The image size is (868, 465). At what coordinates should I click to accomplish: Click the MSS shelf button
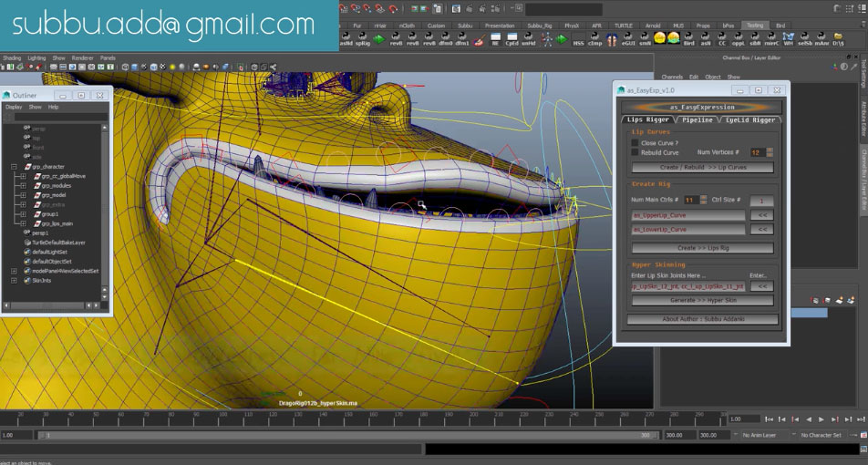(578, 38)
